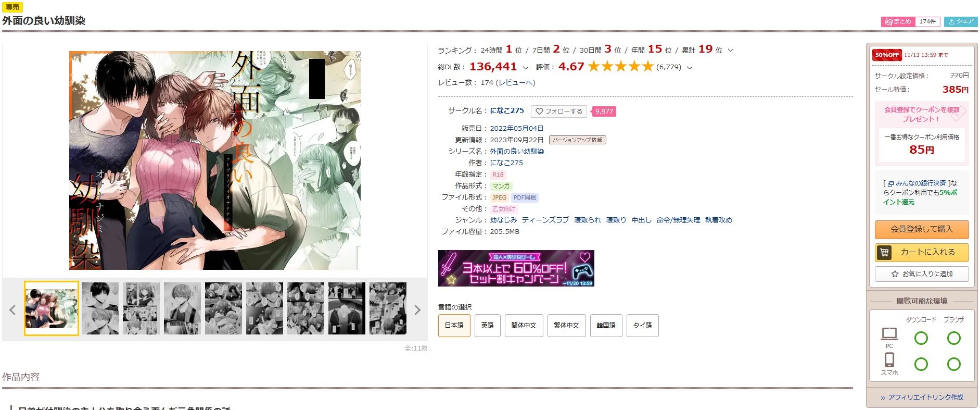Select 日本語 language option

[x=454, y=326]
